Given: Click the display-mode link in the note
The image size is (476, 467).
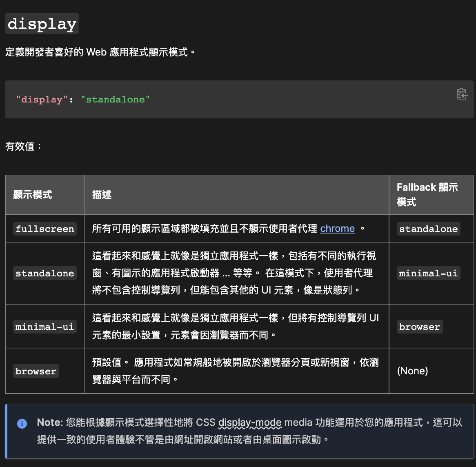Looking at the screenshot, I should pyautogui.click(x=250, y=423).
